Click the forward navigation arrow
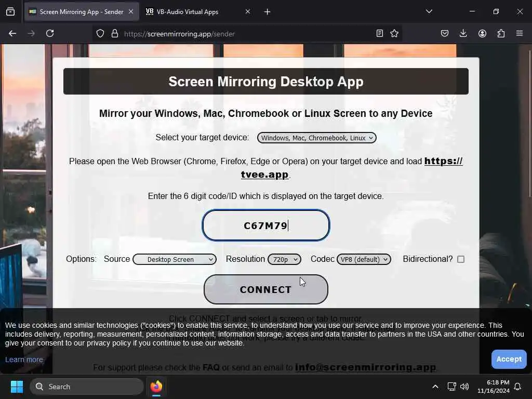532x399 pixels. coord(31,33)
